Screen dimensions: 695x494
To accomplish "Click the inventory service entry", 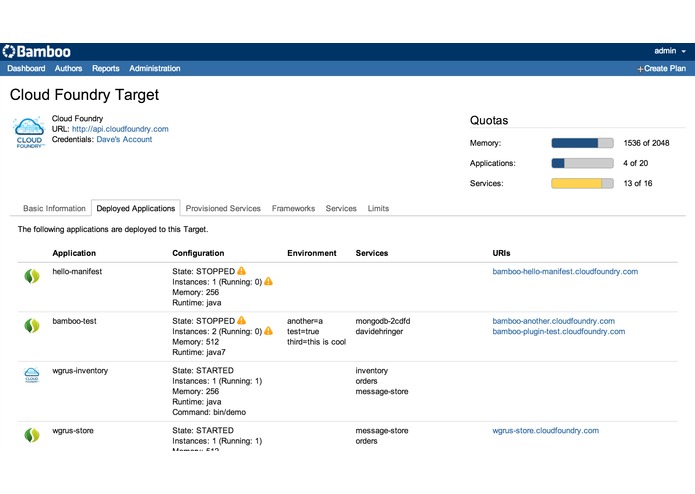I will (x=371, y=370).
